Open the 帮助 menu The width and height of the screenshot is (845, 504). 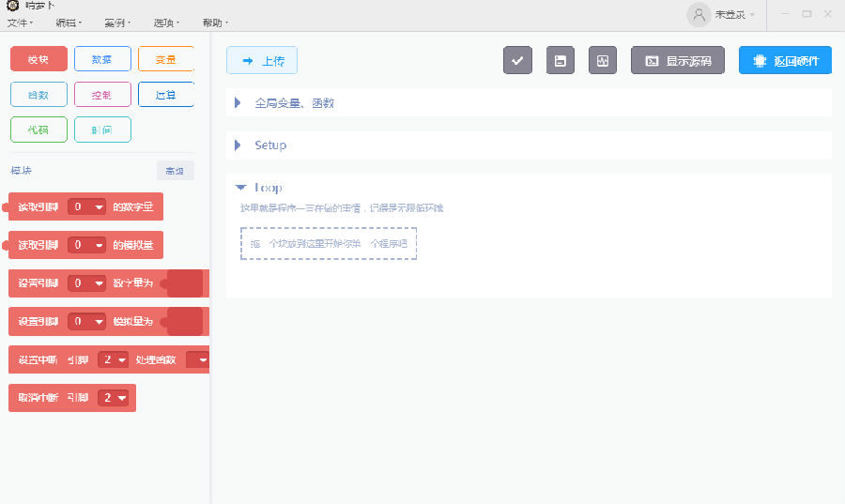(215, 23)
